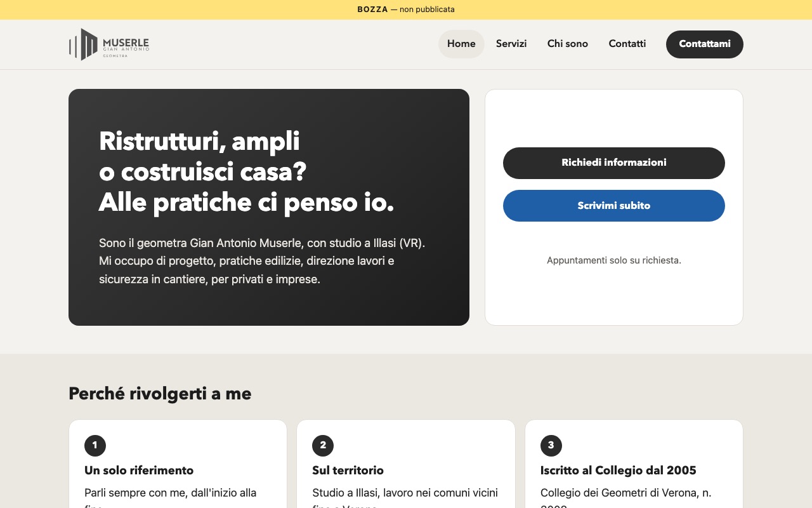Click the blue Scrivimi subito button
This screenshot has height=508, width=812.
[x=614, y=206]
